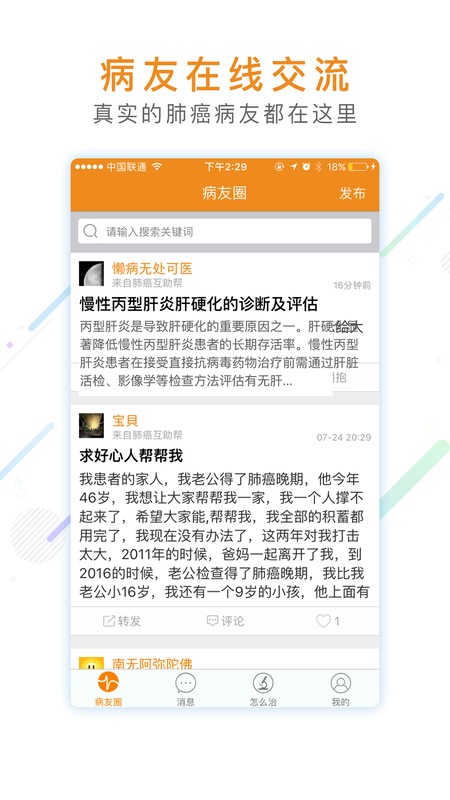Open username 宝贝 profile link

point(125,420)
